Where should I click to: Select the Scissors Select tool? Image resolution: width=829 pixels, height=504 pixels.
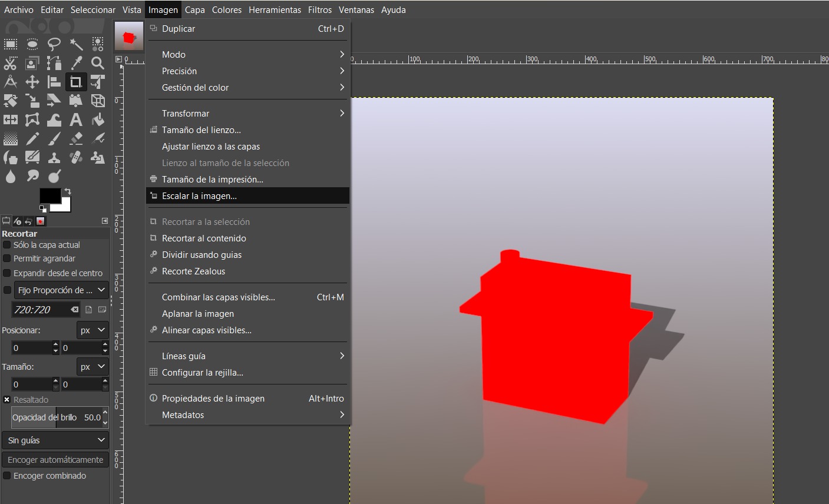[x=11, y=63]
